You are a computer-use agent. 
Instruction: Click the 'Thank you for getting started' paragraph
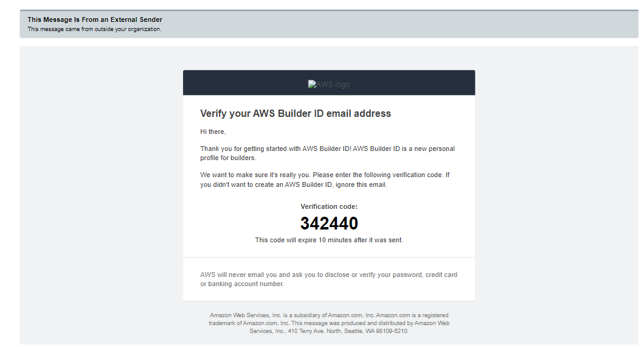(x=327, y=153)
